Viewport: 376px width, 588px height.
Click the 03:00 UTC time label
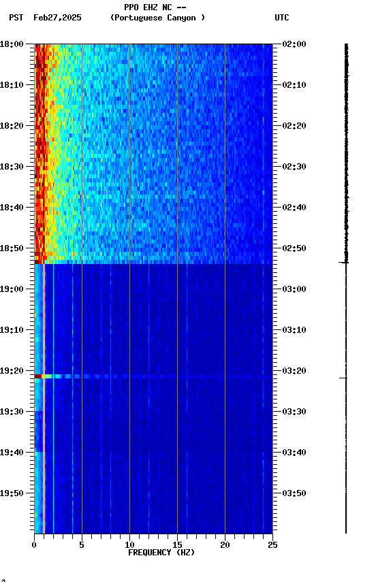294,289
